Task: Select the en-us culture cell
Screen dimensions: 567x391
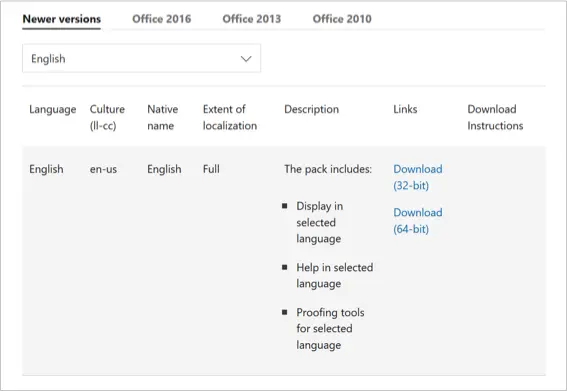Action: tap(103, 169)
